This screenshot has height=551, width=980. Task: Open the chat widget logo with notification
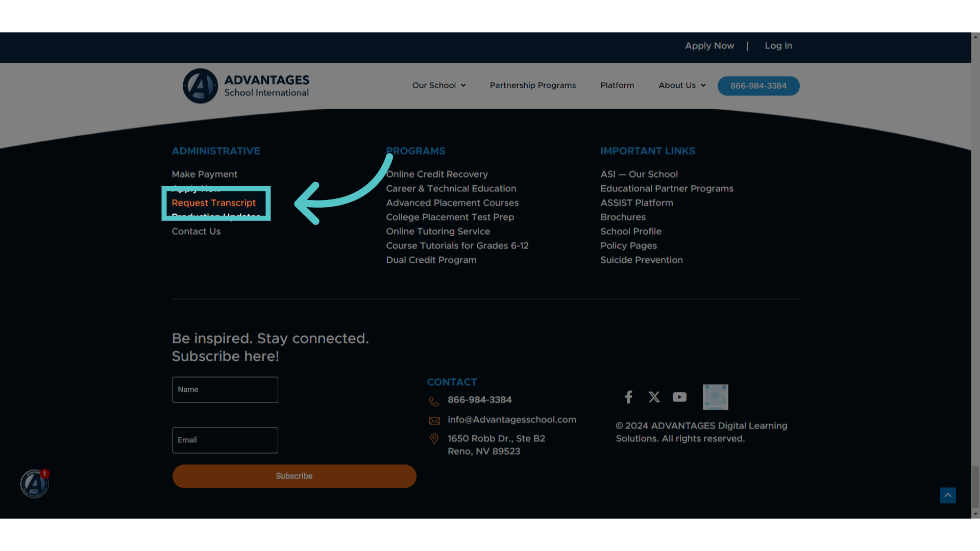(x=35, y=484)
